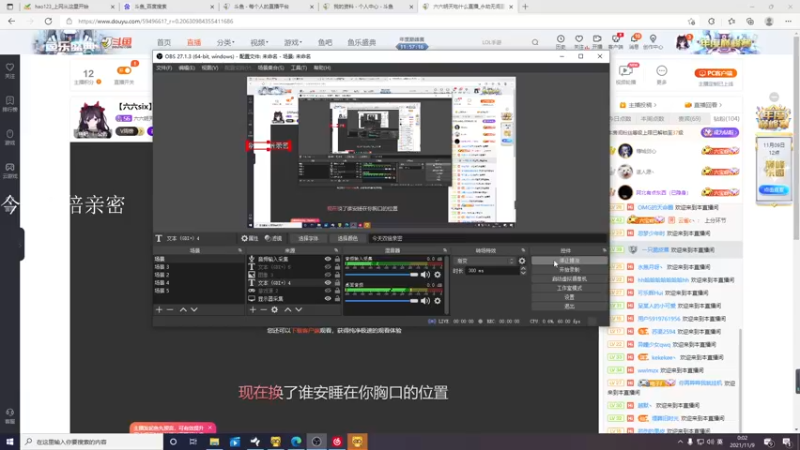This screenshot has height=450, width=800.
Task: Adjust first mixer channel volume slider
Action: [381, 274]
